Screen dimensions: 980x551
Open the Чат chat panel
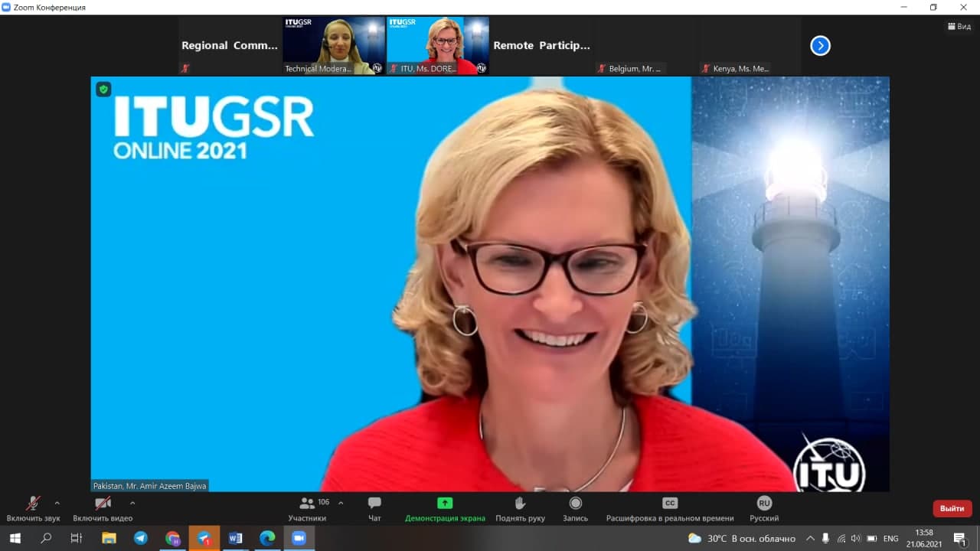pyautogui.click(x=374, y=509)
